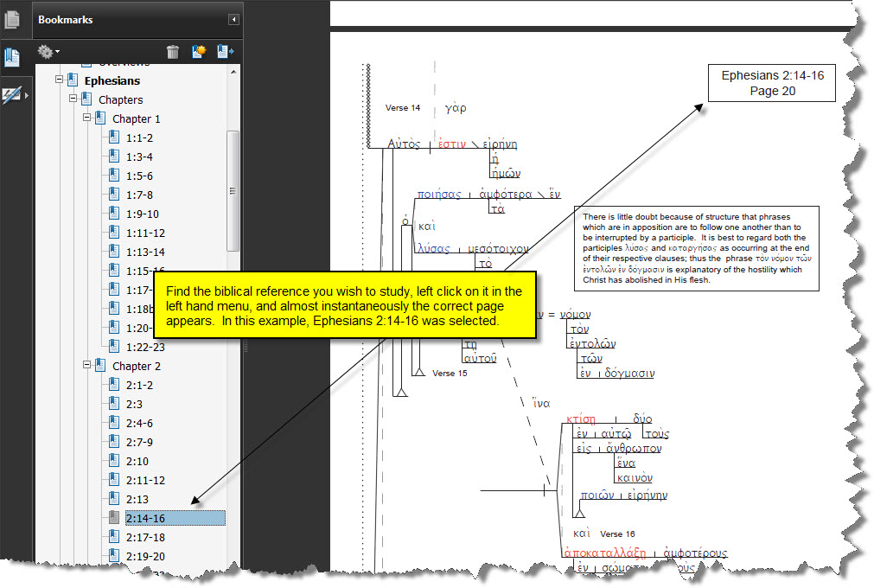The width and height of the screenshot is (874, 588).
Task: Click the New Bookmark icon
Action: [198, 52]
